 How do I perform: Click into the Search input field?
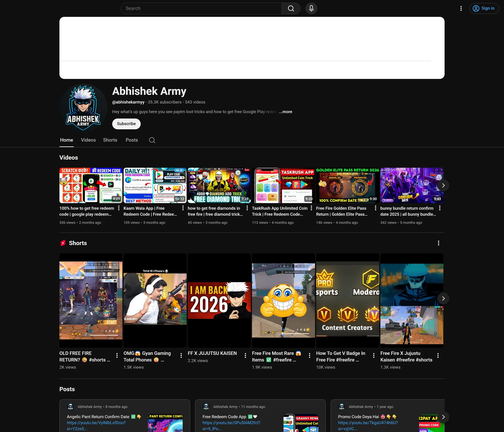pyautogui.click(x=201, y=8)
